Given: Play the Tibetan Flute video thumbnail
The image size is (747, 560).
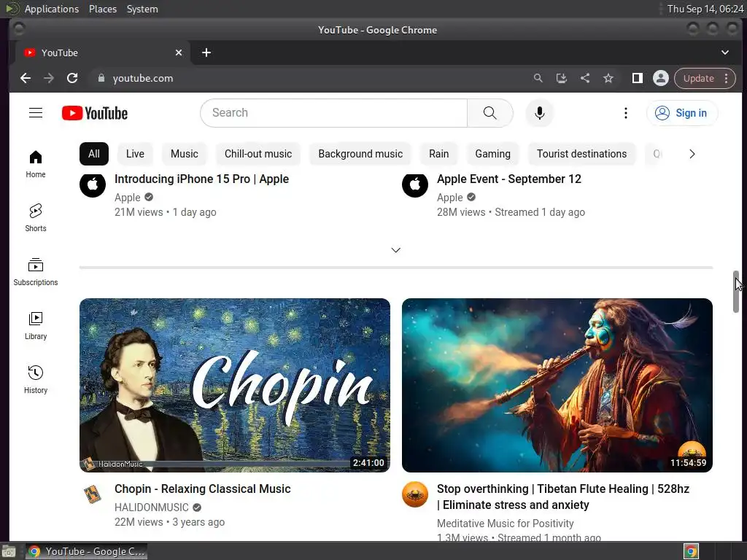Looking at the screenshot, I should tap(557, 385).
